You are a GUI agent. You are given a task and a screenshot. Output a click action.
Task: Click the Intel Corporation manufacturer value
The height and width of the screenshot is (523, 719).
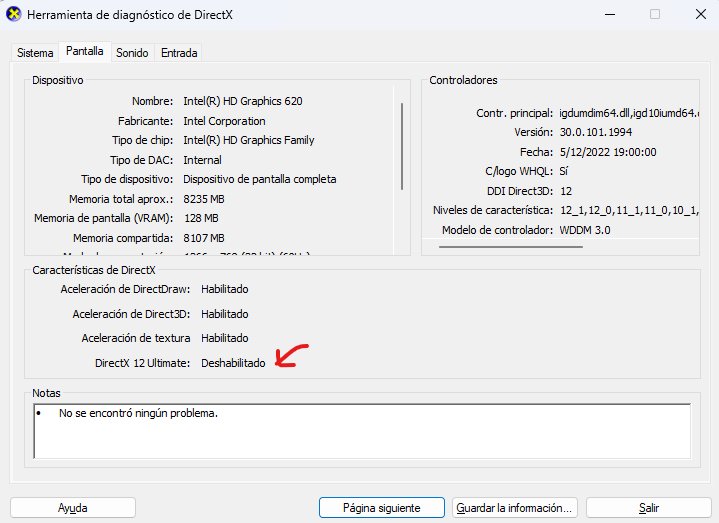[x=224, y=121]
